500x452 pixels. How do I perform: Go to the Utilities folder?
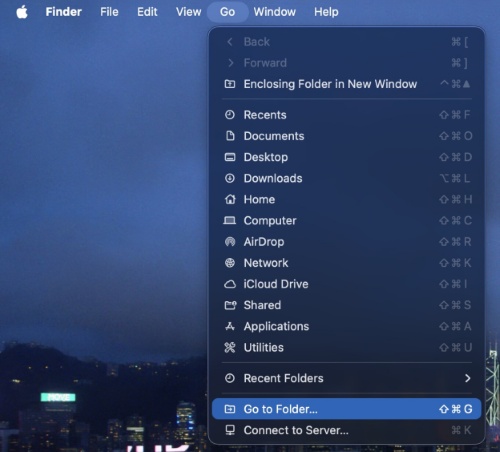tap(347, 347)
